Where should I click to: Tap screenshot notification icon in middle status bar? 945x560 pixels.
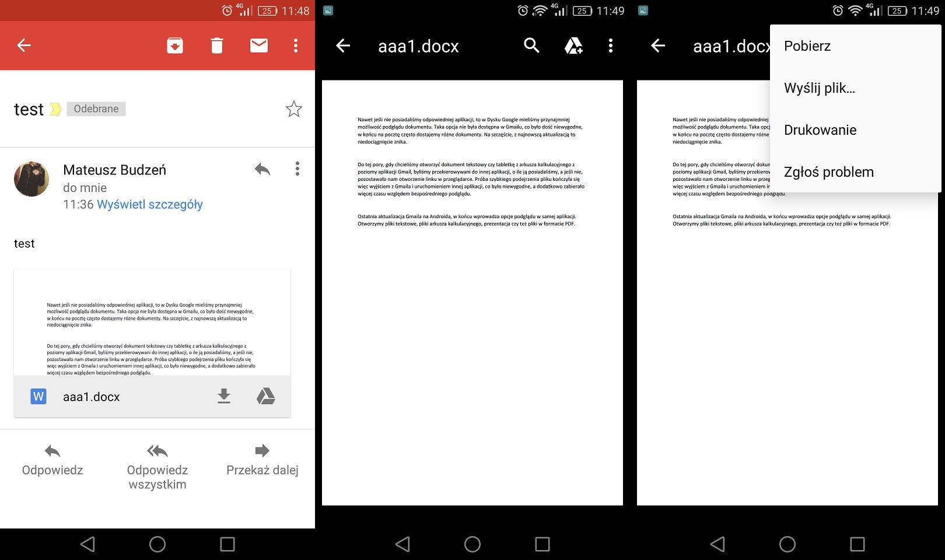coord(328,10)
